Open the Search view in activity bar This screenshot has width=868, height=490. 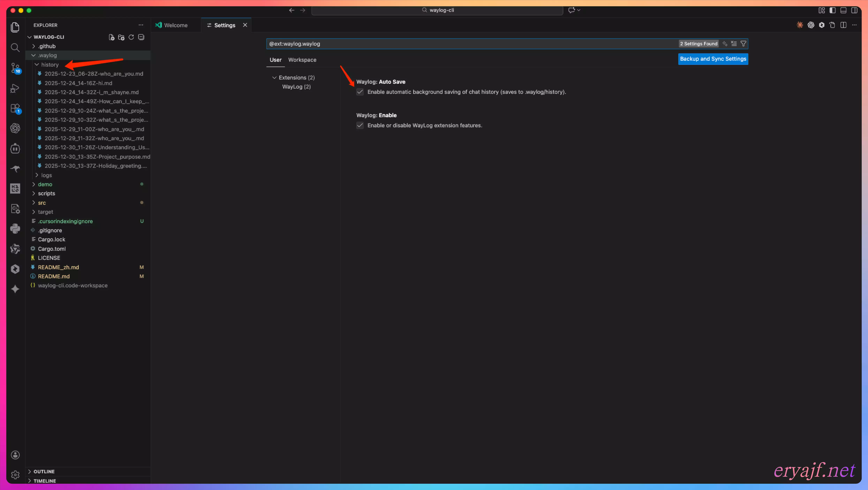pos(15,47)
